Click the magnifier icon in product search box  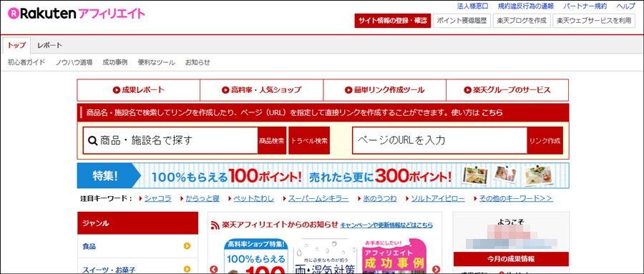click(92, 140)
